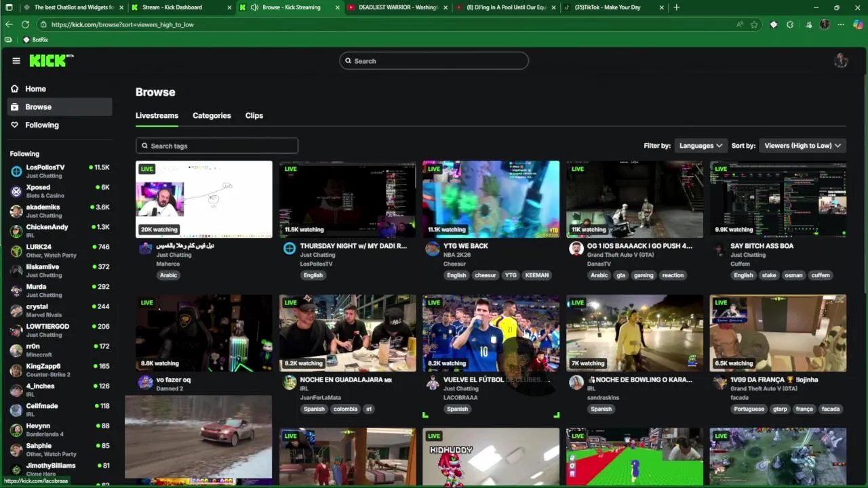This screenshot has width=868, height=488.
Task: Select the osman tag
Action: pyautogui.click(x=793, y=275)
